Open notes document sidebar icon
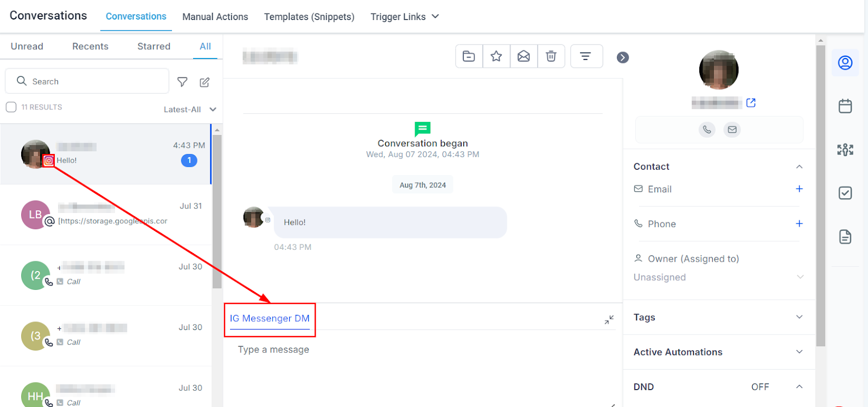This screenshot has height=407, width=868. point(845,237)
